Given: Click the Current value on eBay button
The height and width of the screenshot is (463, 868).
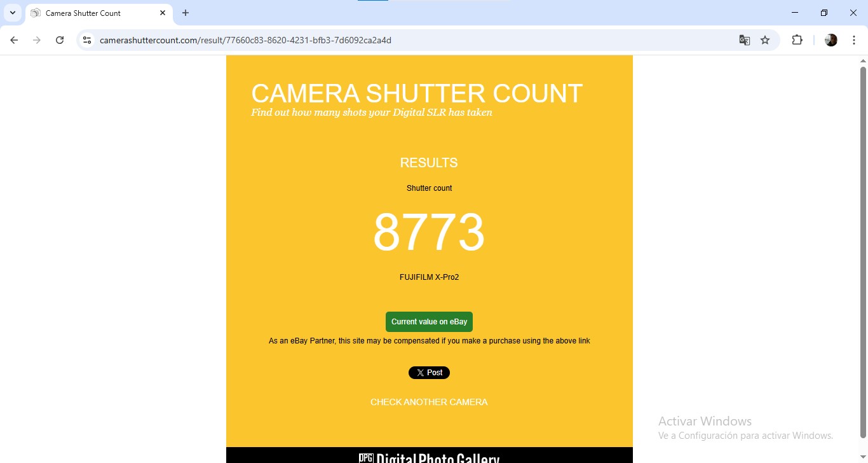Looking at the screenshot, I should click(429, 322).
